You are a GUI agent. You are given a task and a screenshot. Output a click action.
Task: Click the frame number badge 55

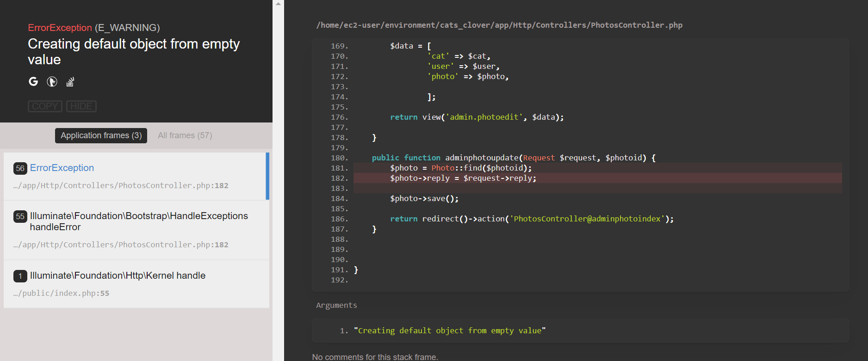point(20,216)
